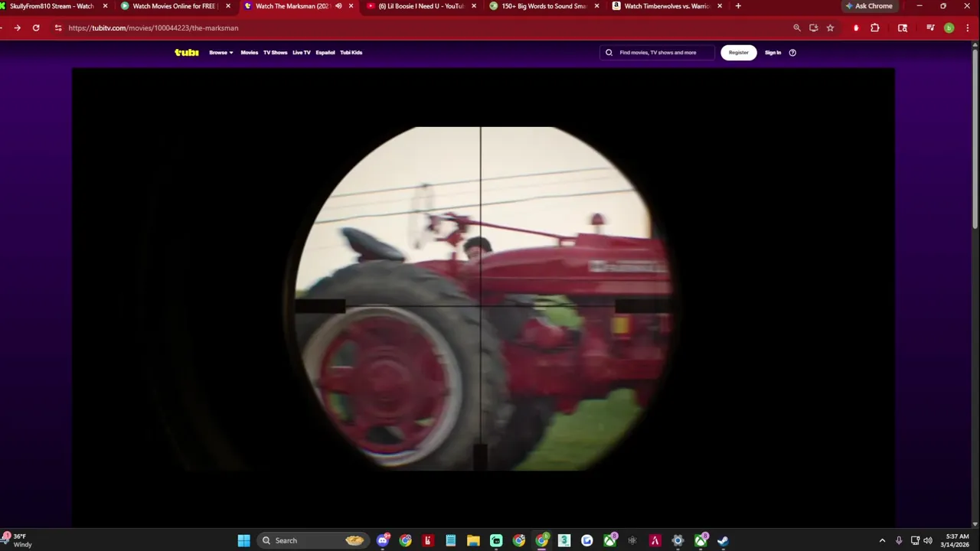980x551 pixels.
Task: Expand the Browse dropdown menu
Action: click(221, 53)
